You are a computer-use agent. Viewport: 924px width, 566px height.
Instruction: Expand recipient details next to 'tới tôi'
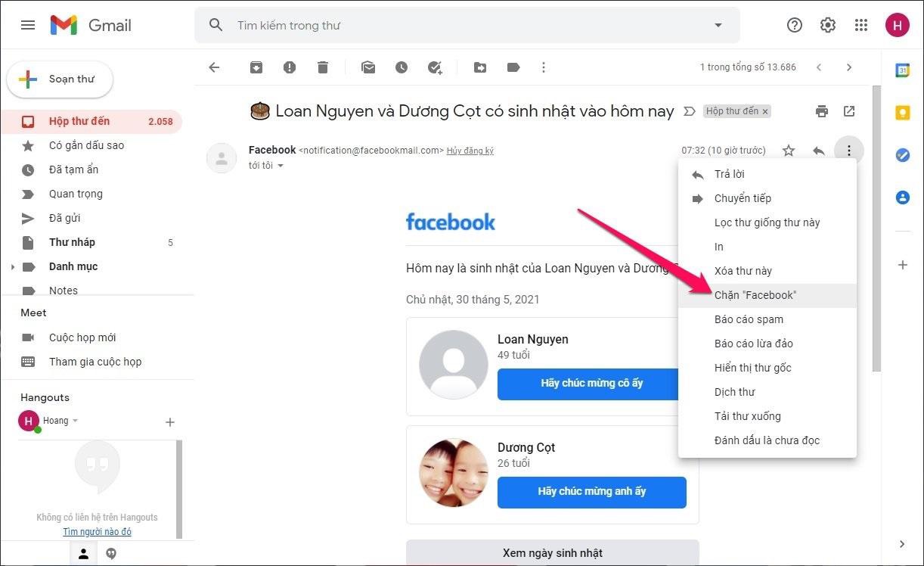coord(281,166)
